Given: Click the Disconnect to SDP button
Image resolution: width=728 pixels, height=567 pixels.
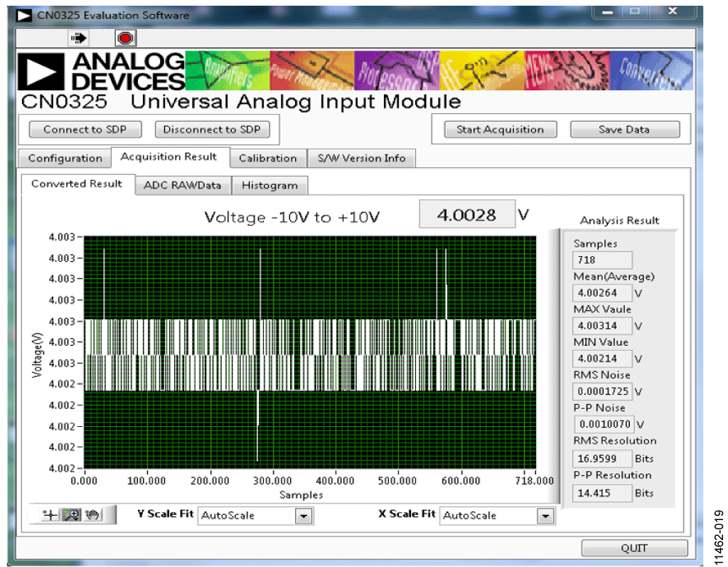Looking at the screenshot, I should [x=212, y=129].
